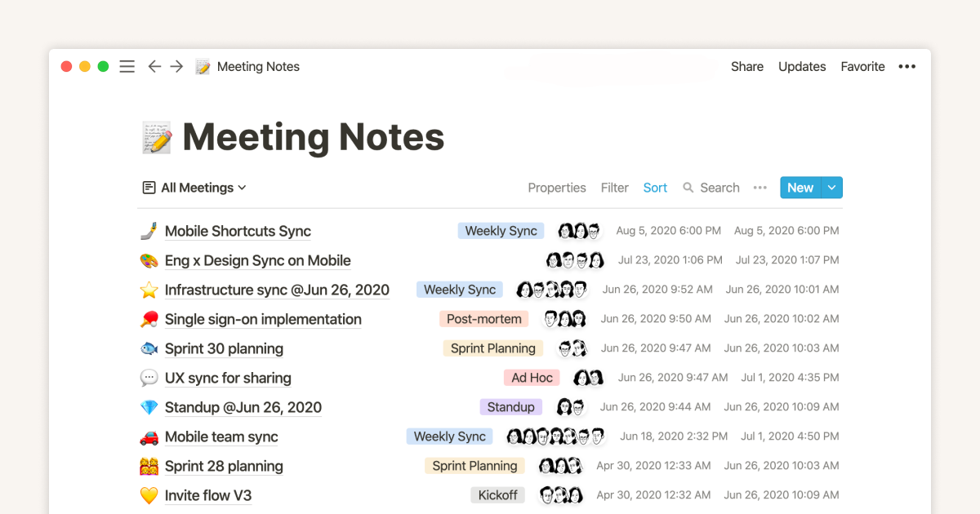980x514 pixels.
Task: Click the car icon beside Mobile team sync
Action: pyautogui.click(x=149, y=436)
